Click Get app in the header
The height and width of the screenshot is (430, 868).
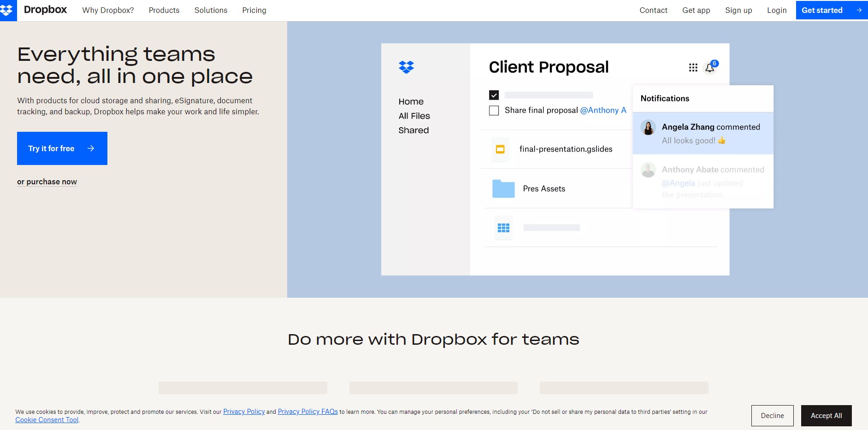696,10
